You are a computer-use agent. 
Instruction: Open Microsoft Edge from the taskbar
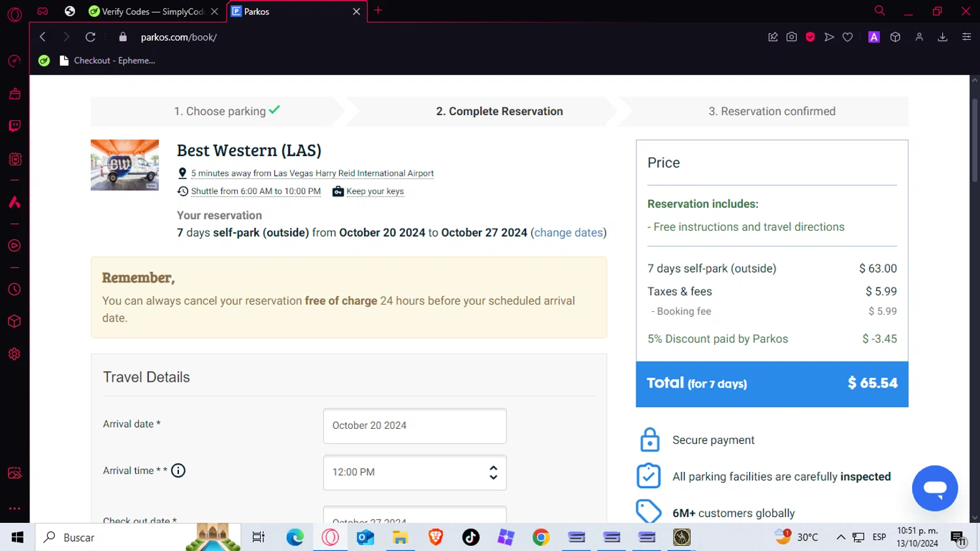pos(295,537)
